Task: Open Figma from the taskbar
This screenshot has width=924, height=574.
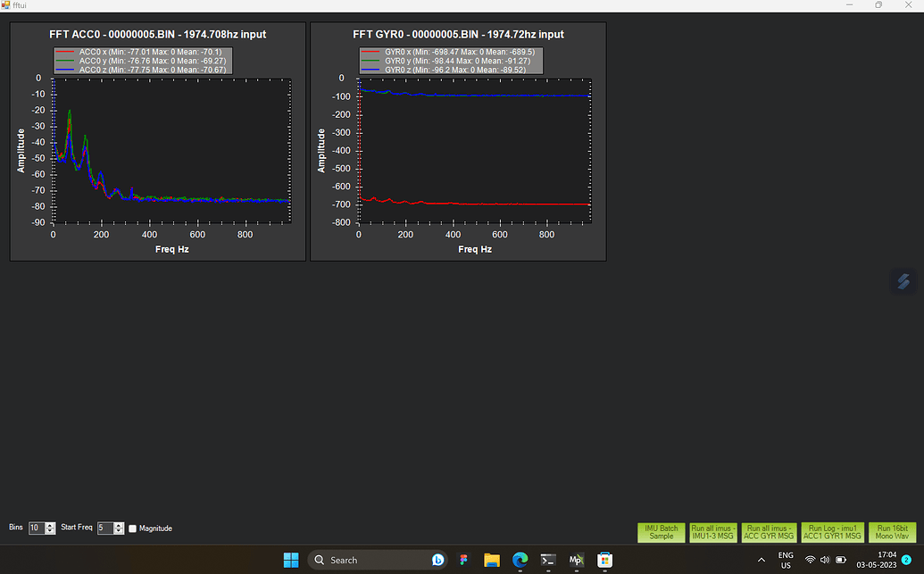Action: tap(464, 560)
